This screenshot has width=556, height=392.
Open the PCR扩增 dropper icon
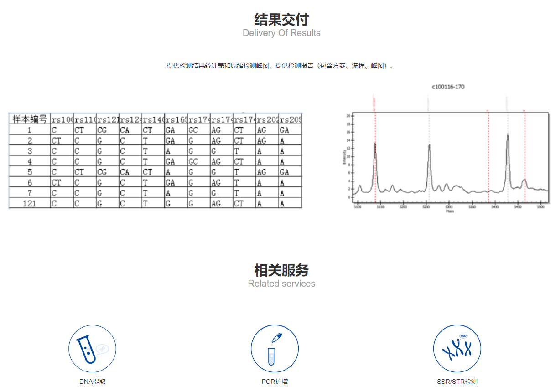point(275,349)
